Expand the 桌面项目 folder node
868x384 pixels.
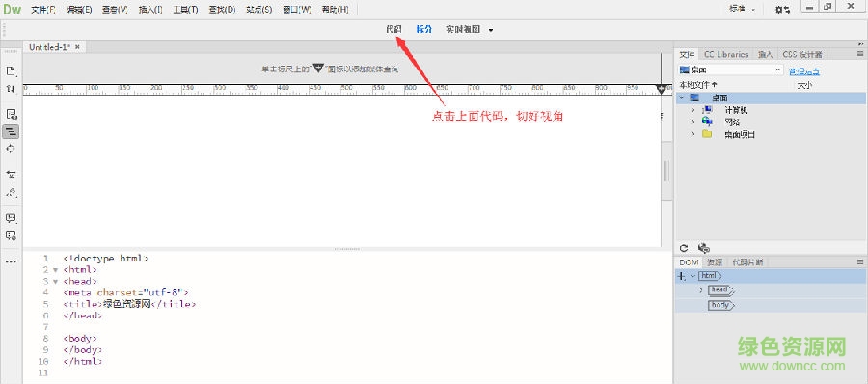[693, 134]
